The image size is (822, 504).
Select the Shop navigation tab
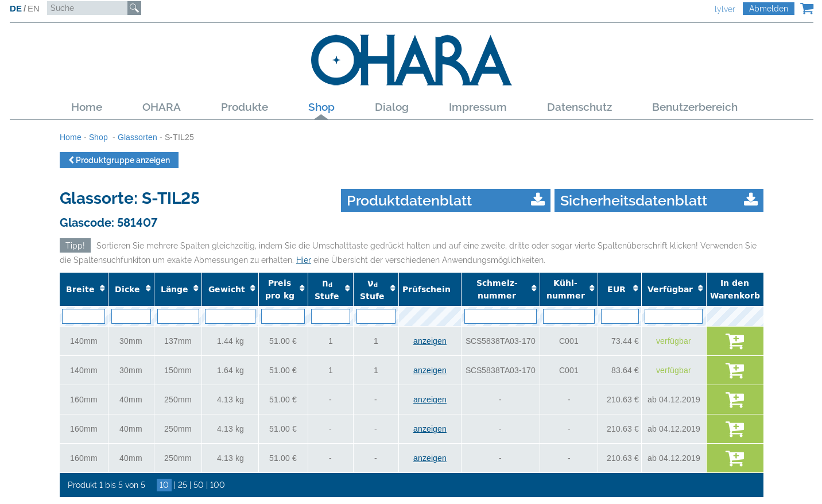321,107
